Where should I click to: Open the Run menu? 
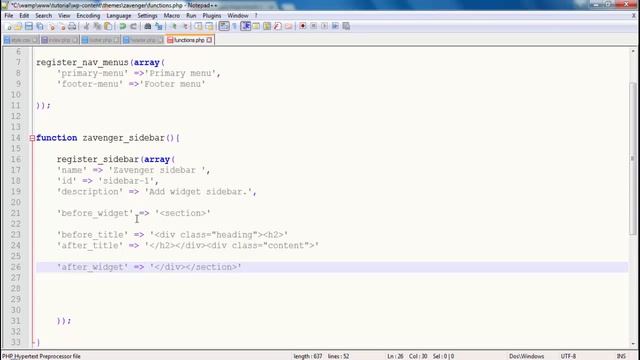tap(191, 16)
